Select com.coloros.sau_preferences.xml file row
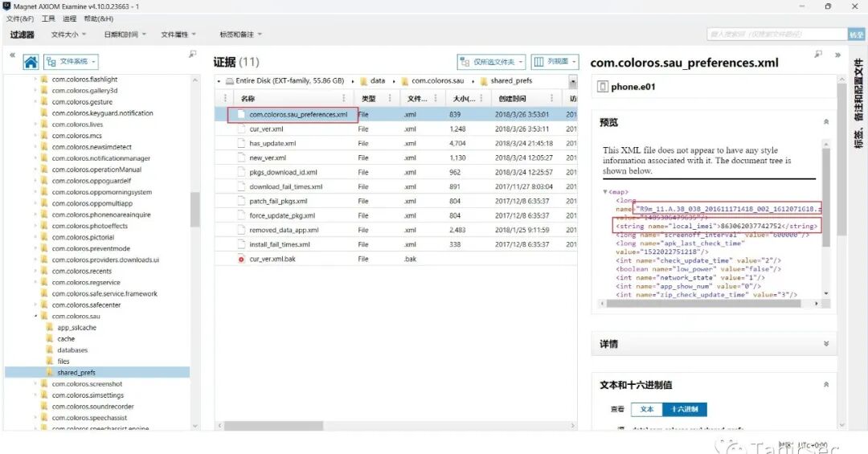This screenshot has width=868, height=454. pos(395,115)
